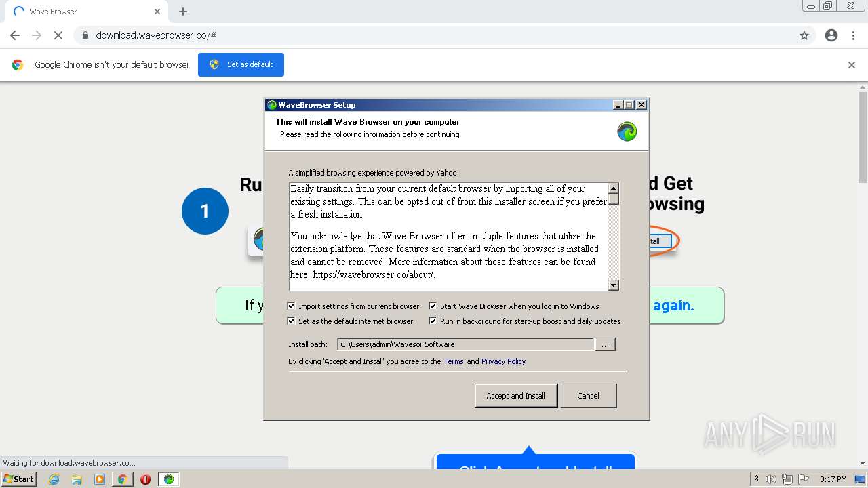Click the license text scroll-up arrow
This screenshot has height=488, width=868.
tap(614, 188)
